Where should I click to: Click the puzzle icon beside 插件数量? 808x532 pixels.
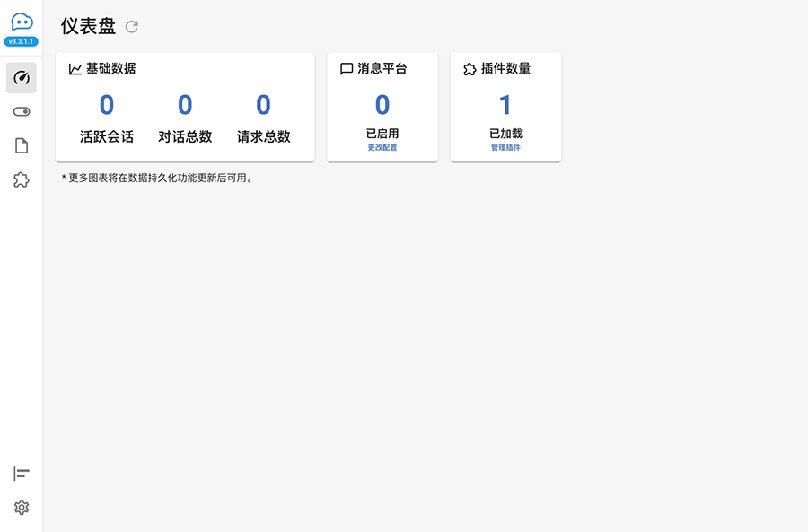click(470, 68)
